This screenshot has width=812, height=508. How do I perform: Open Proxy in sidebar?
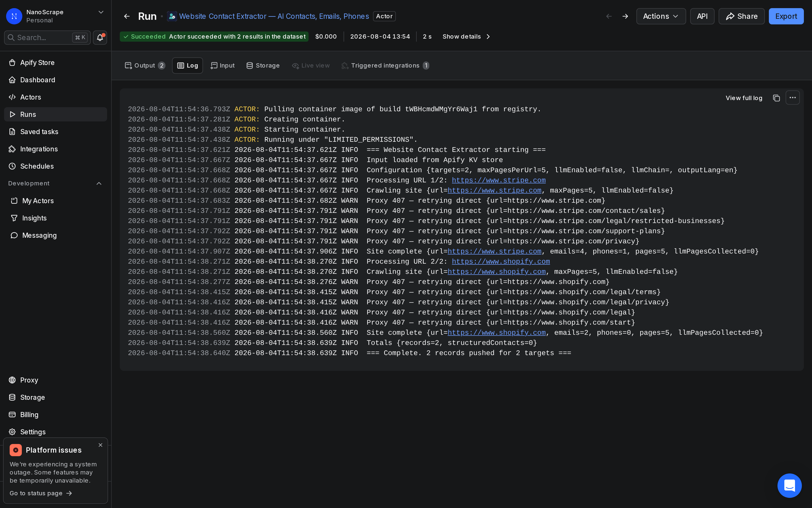pyautogui.click(x=55, y=380)
